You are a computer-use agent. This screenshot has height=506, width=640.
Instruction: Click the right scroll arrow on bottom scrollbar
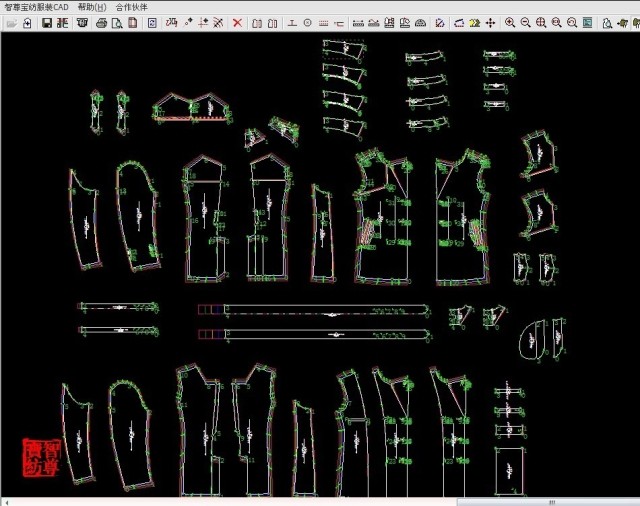click(x=634, y=501)
